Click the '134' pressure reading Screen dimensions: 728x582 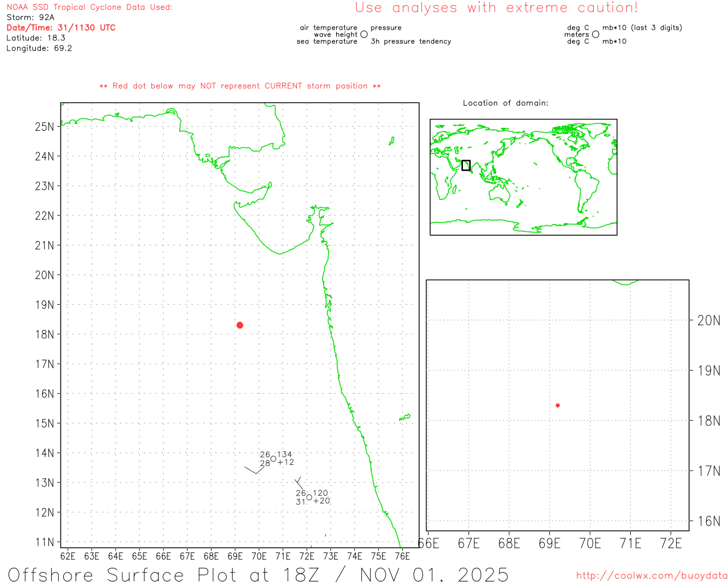pos(284,455)
